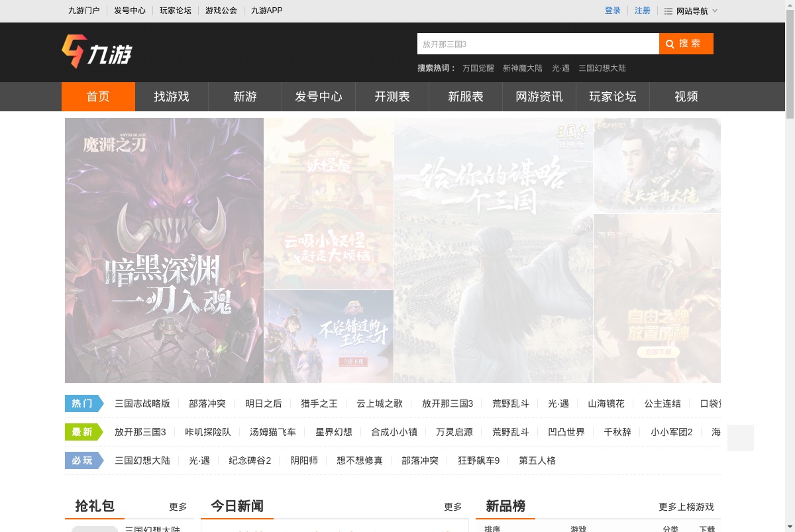Viewport: 795px width, 532px height.
Task: Open 狂野飙车9 in 必玩 row
Action: pyautogui.click(x=479, y=460)
